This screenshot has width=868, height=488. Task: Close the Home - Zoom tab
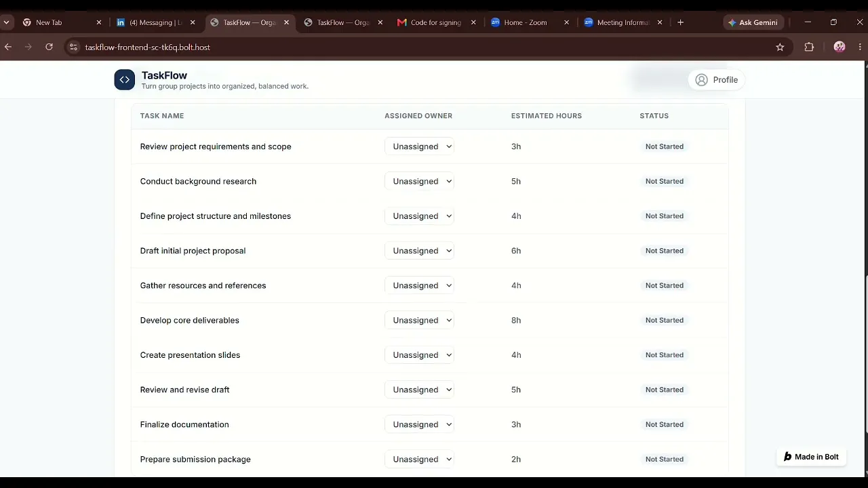pos(567,22)
